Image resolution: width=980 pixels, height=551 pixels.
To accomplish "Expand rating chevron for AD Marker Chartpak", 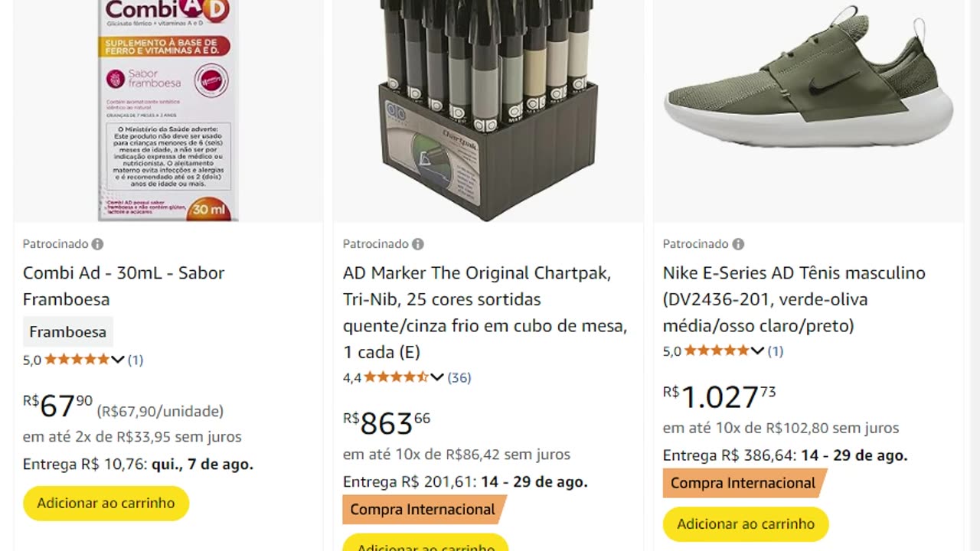I will point(437,377).
